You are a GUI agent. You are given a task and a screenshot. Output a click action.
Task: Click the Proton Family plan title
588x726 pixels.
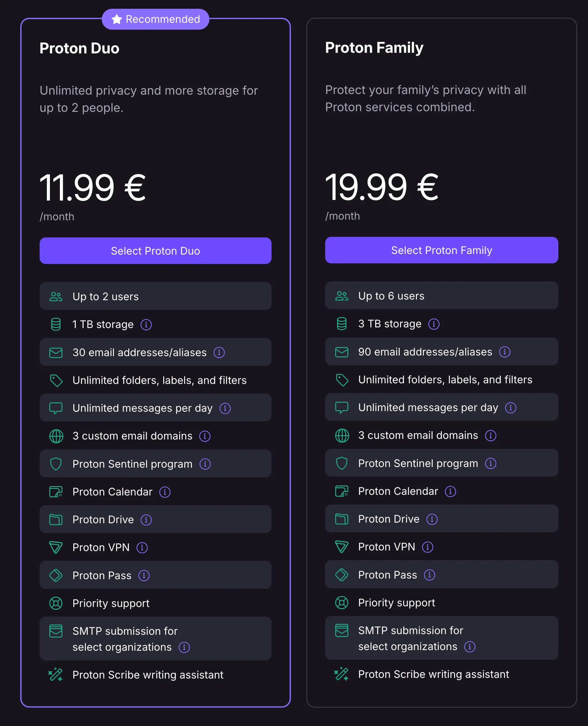(x=374, y=48)
